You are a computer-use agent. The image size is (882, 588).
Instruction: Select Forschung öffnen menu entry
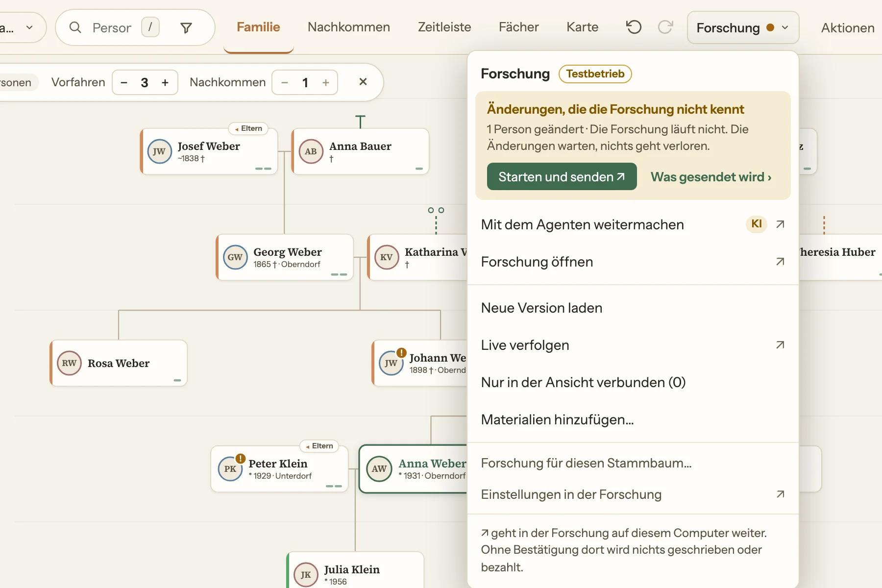pos(633,262)
